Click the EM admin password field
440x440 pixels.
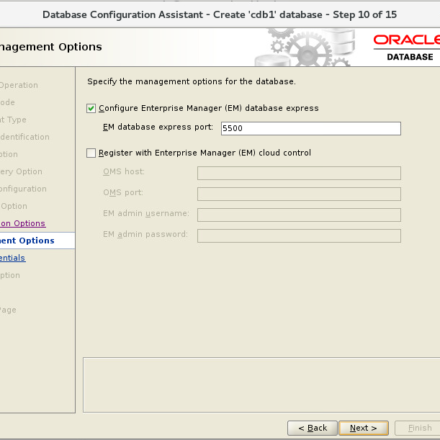(x=299, y=236)
